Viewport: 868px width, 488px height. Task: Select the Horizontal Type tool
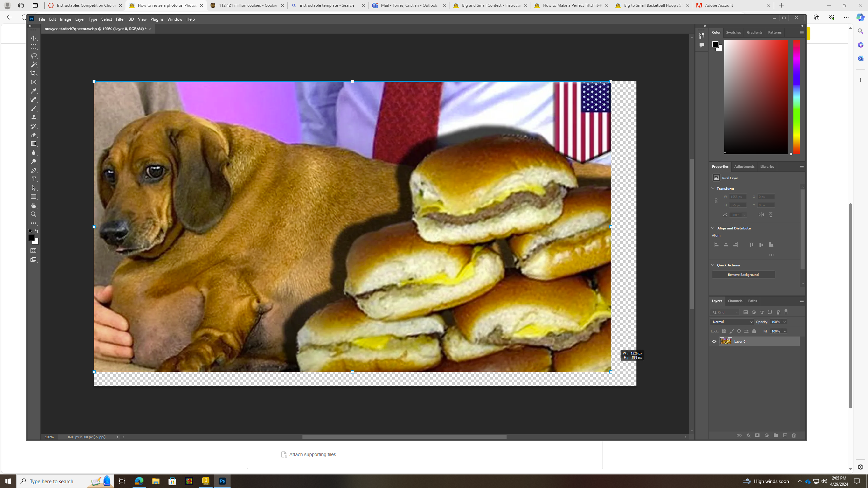click(x=34, y=179)
